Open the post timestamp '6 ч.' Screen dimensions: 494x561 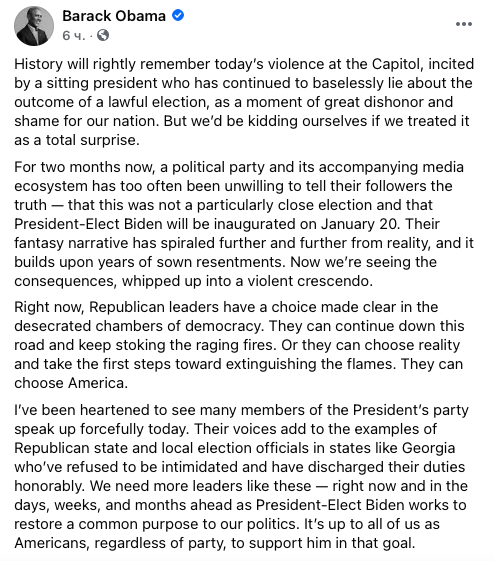click(x=74, y=35)
